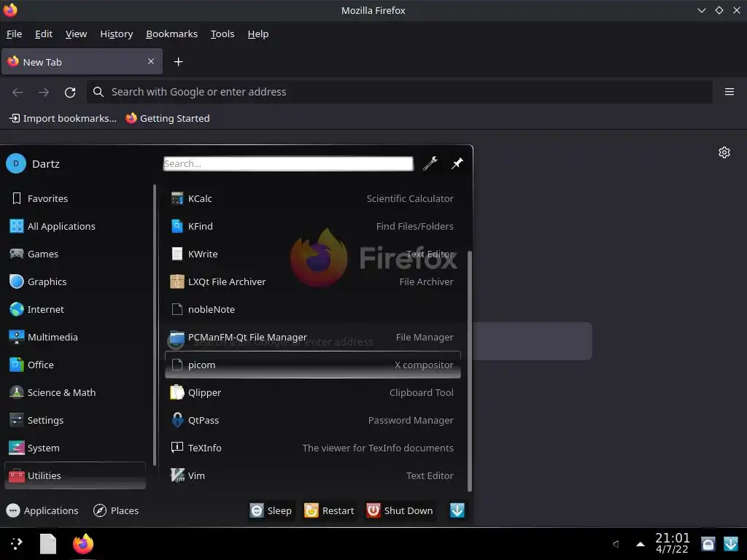
Task: Open the new tab personalize gear
Action: [x=724, y=152]
